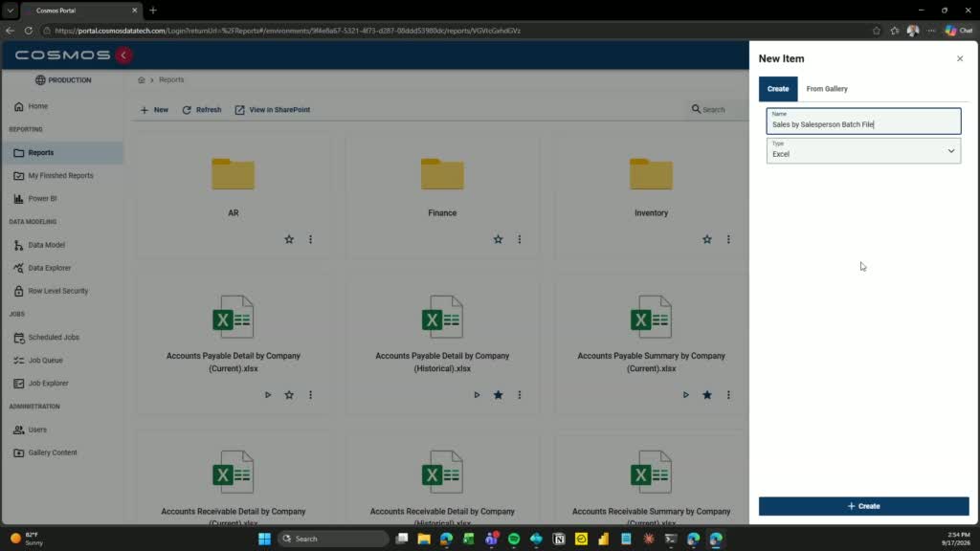Collapse the Cosmos sidebar with the red arrow

pos(123,55)
